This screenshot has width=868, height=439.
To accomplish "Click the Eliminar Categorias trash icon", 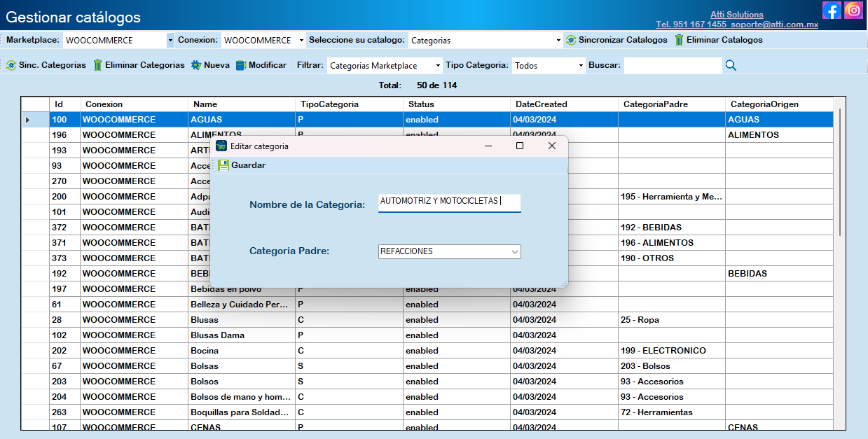I will [x=98, y=66].
